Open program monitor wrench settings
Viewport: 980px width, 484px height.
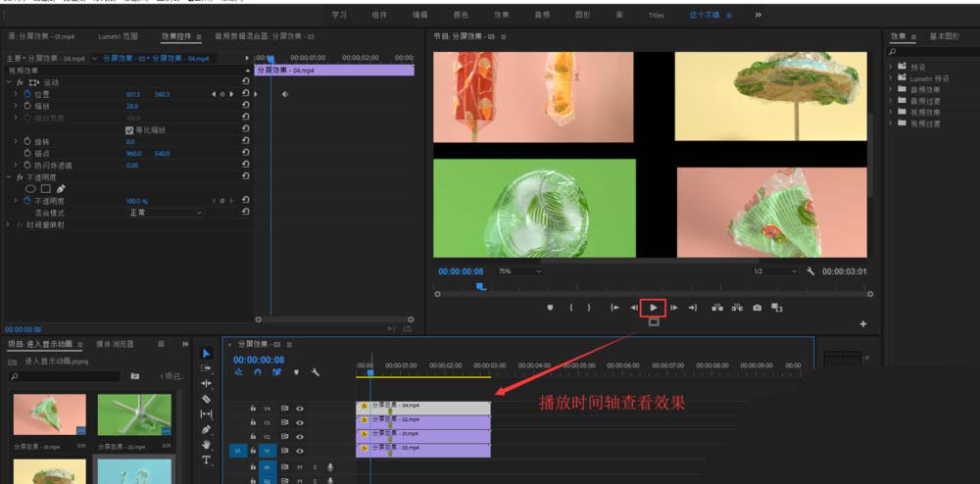coord(810,271)
